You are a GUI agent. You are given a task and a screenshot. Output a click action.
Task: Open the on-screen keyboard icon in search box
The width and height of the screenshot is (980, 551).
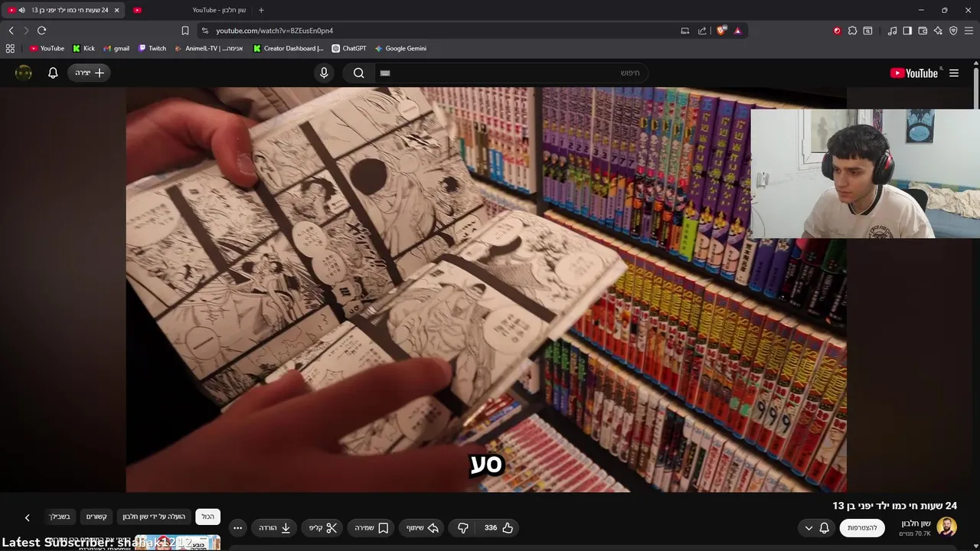pyautogui.click(x=385, y=73)
